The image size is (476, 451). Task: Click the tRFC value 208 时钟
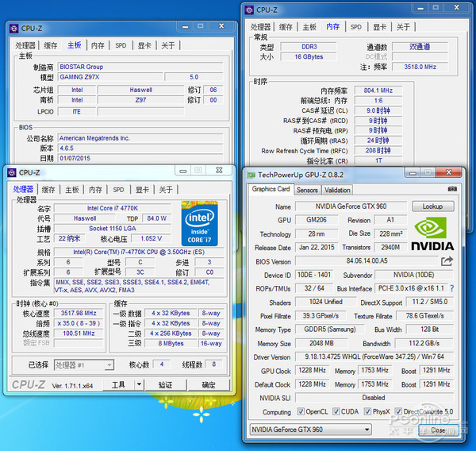click(x=378, y=150)
